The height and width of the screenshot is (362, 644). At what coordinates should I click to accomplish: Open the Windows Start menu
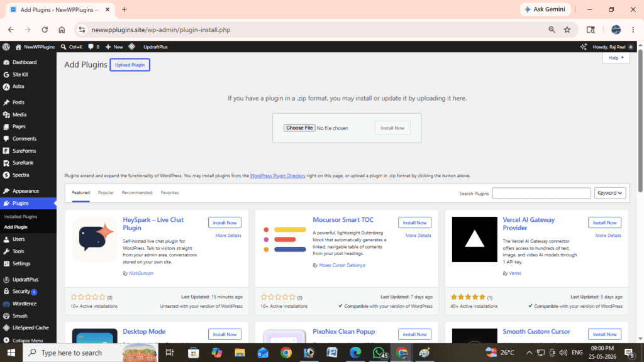pyautogui.click(x=11, y=353)
